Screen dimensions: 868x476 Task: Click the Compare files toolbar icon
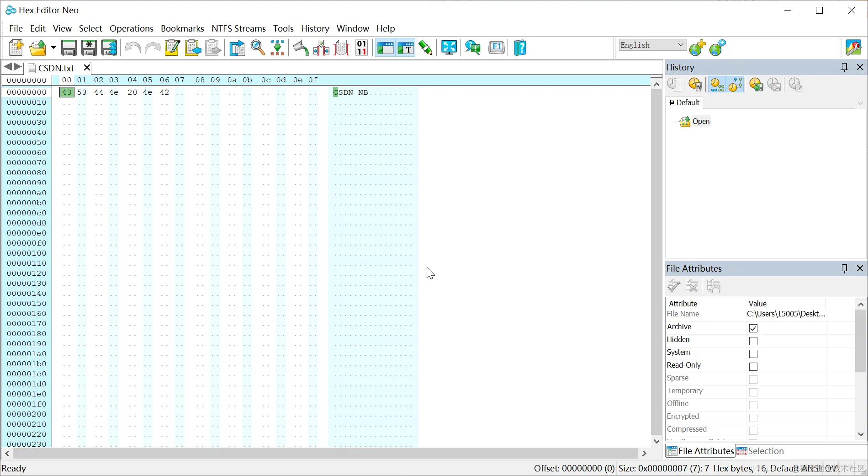point(321,48)
